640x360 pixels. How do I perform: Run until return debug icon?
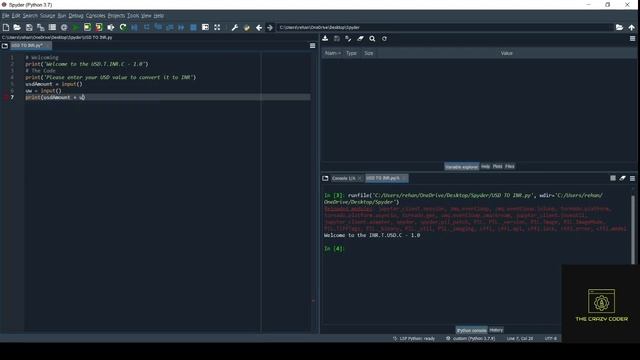(169, 27)
